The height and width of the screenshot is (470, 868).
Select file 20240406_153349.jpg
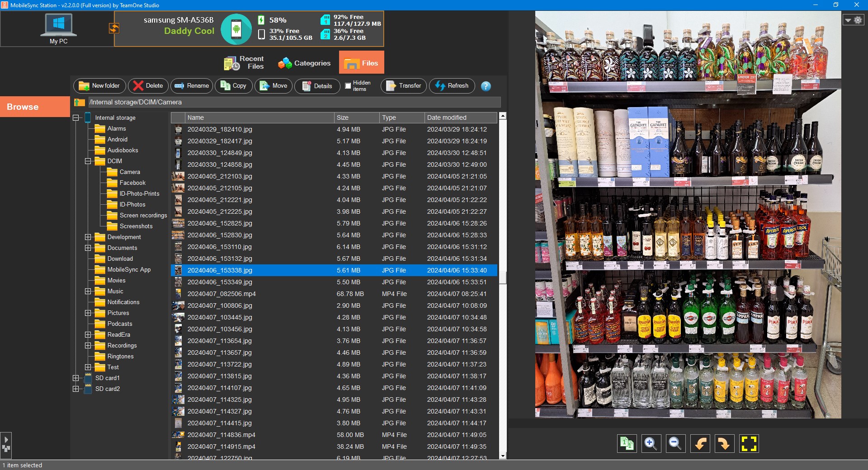[x=334, y=282]
